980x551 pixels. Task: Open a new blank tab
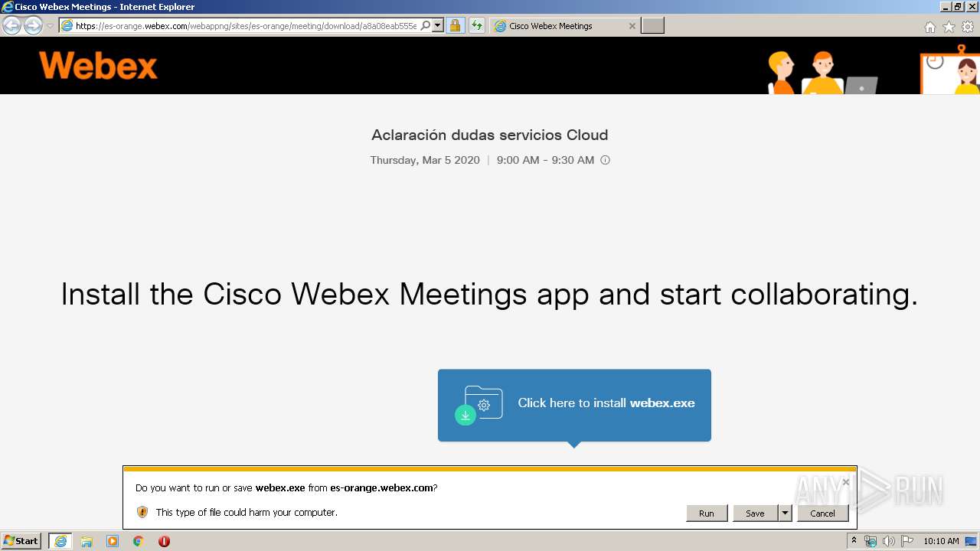click(652, 26)
